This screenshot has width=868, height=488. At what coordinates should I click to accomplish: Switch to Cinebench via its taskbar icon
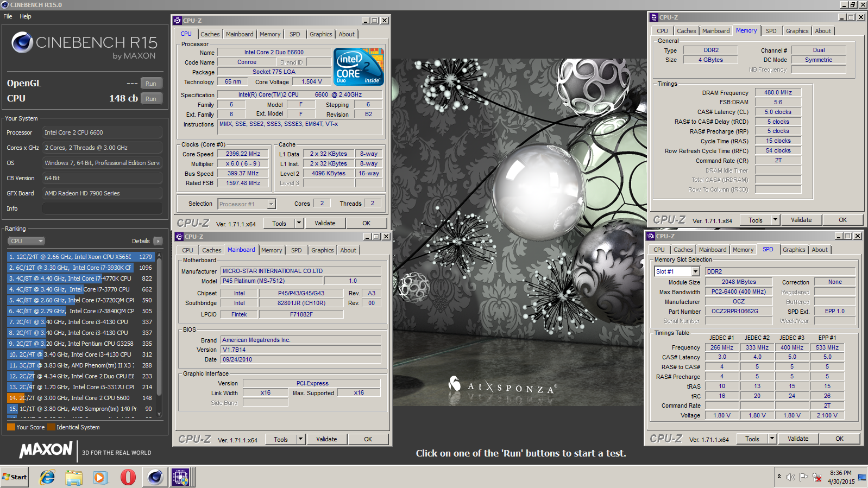coord(155,477)
